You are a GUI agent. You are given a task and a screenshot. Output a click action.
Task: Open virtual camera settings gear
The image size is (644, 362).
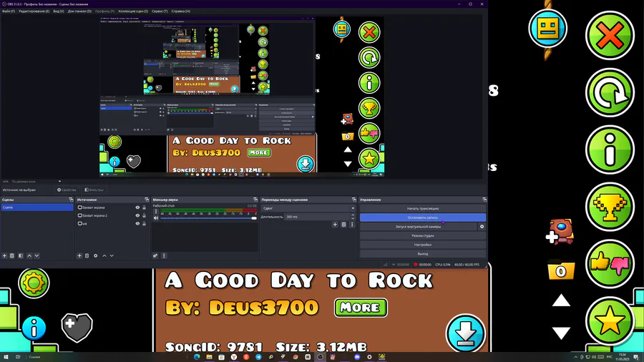tap(482, 227)
